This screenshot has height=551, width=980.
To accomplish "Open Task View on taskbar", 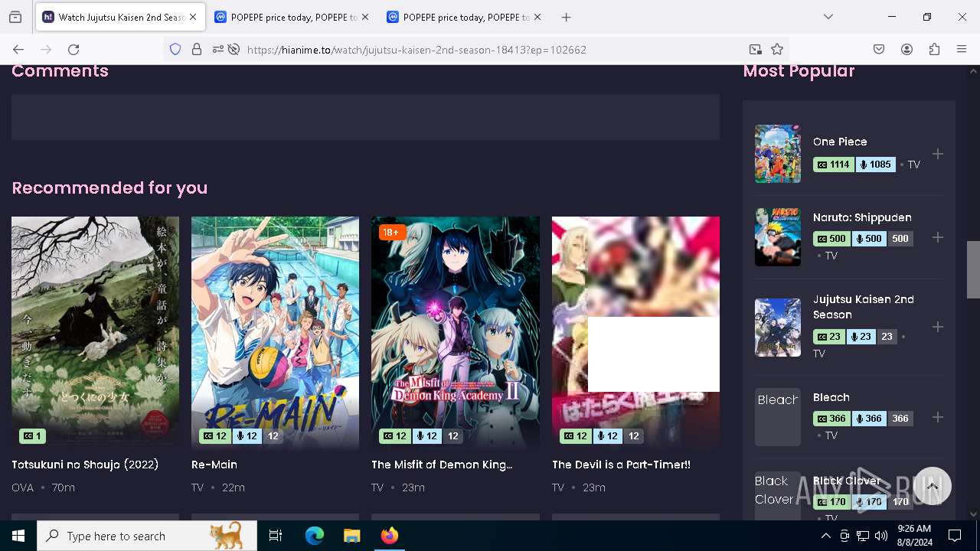I will 276,536.
